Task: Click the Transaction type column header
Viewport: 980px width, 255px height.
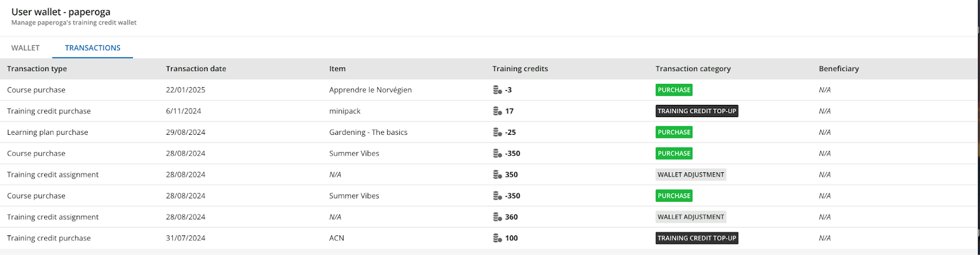Action: (x=37, y=69)
